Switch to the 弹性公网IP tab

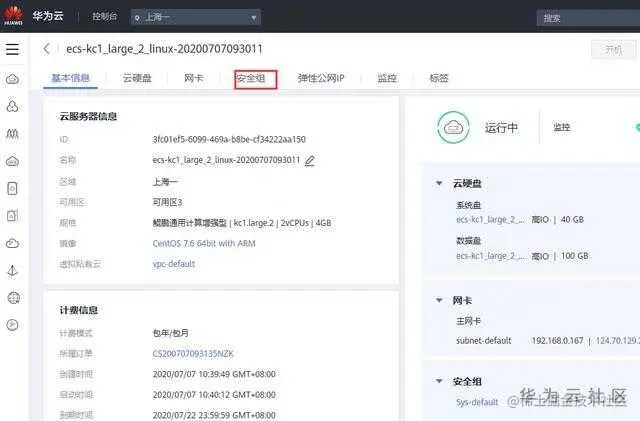(321, 78)
